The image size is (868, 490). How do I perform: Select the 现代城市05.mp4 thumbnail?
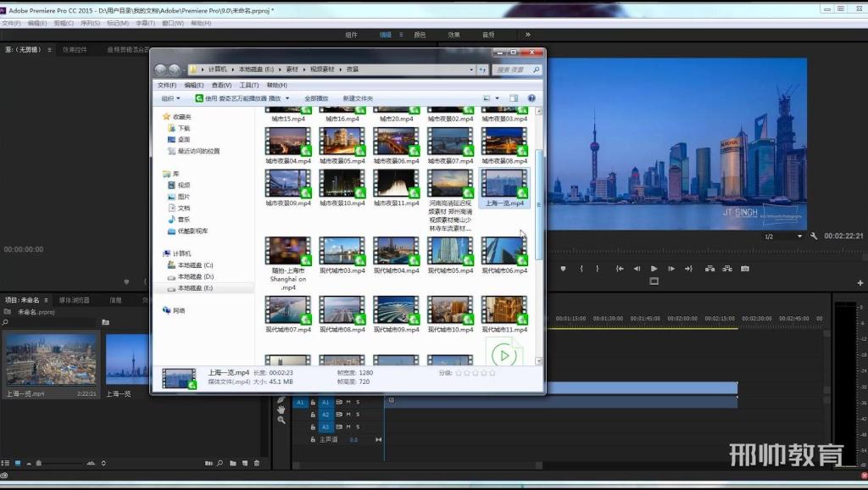[450, 255]
